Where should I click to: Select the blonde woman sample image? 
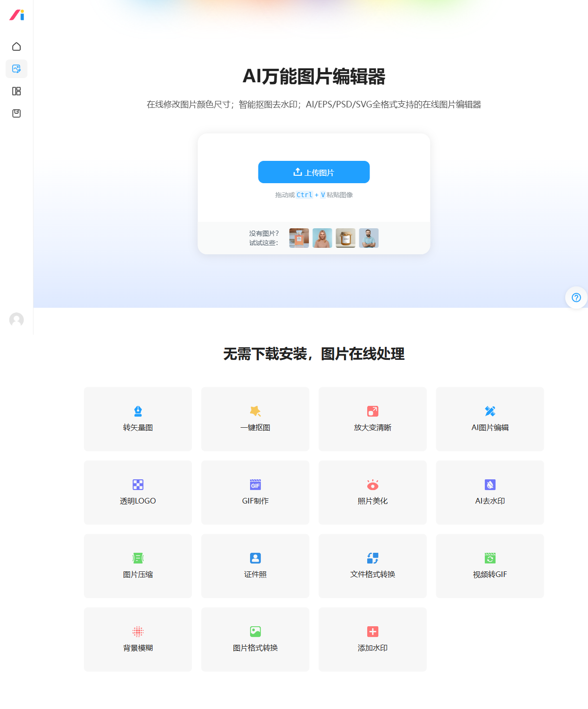tap(322, 238)
